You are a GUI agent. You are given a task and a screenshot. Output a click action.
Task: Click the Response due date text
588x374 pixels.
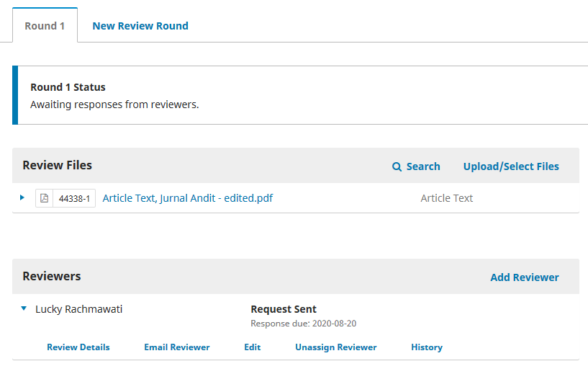(x=303, y=324)
